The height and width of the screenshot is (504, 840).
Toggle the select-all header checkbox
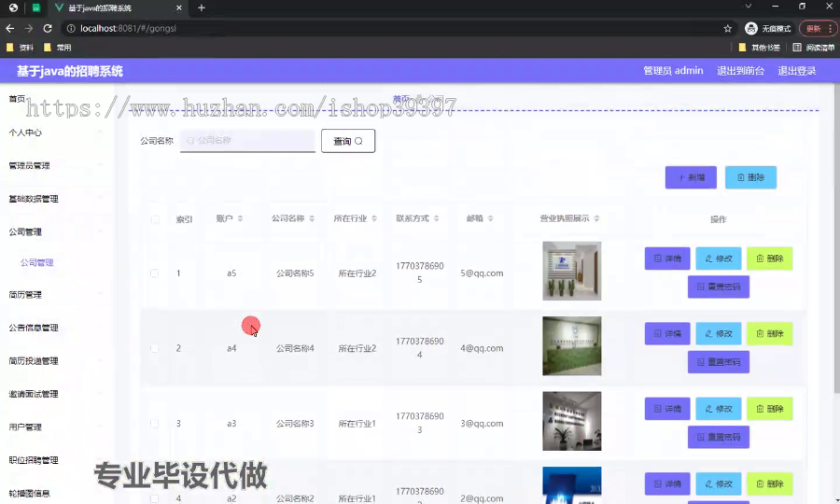[x=155, y=219]
